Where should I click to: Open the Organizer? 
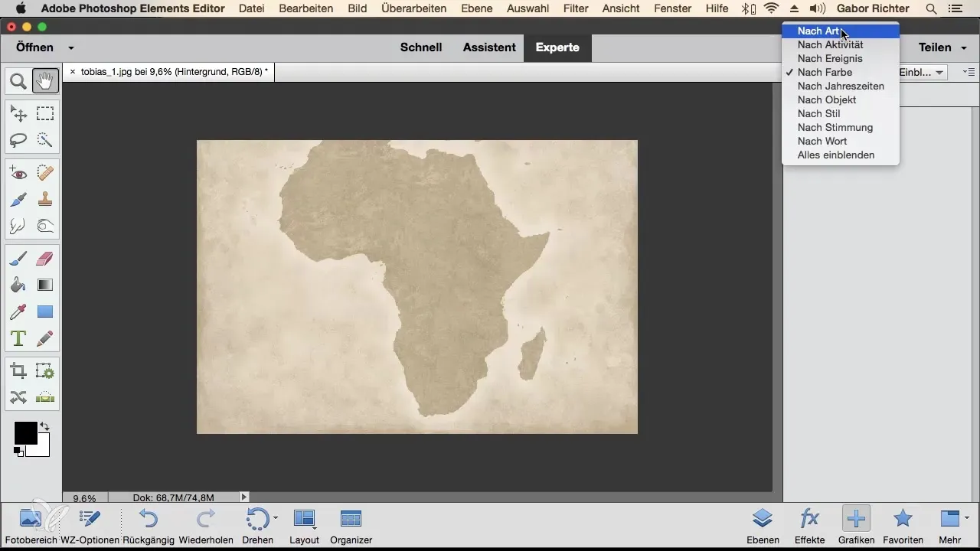click(351, 525)
